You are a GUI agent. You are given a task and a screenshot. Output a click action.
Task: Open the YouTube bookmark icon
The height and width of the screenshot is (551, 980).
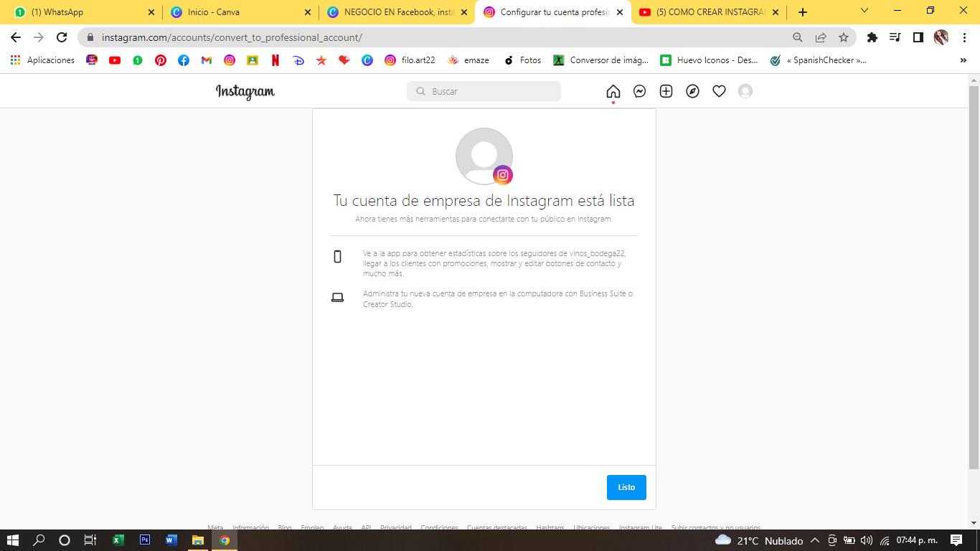[x=115, y=60]
